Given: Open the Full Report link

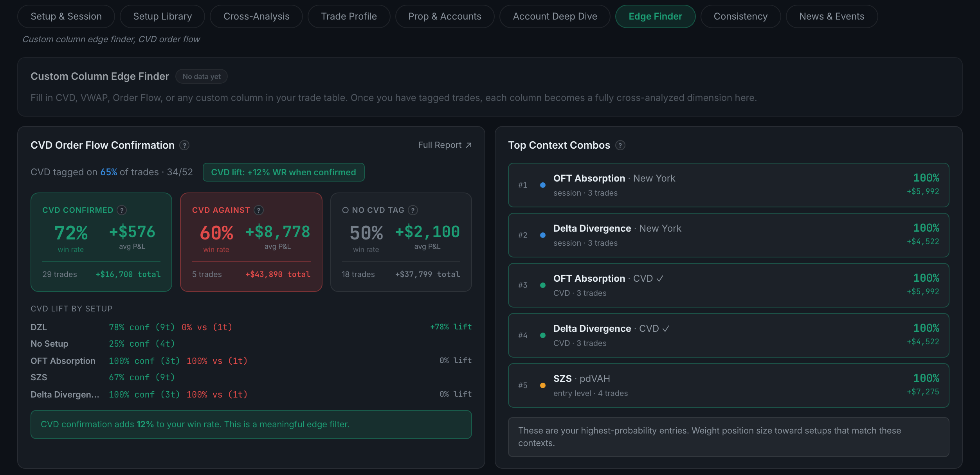Looking at the screenshot, I should tap(445, 145).
